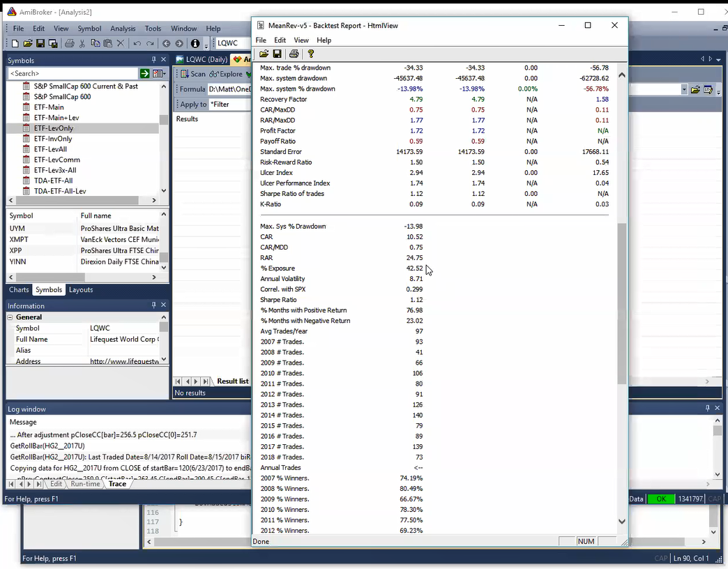Viewport: 728px width, 569px height.
Task: Click the Undo arrow in AmiBroker toolbar
Action: coord(137,43)
